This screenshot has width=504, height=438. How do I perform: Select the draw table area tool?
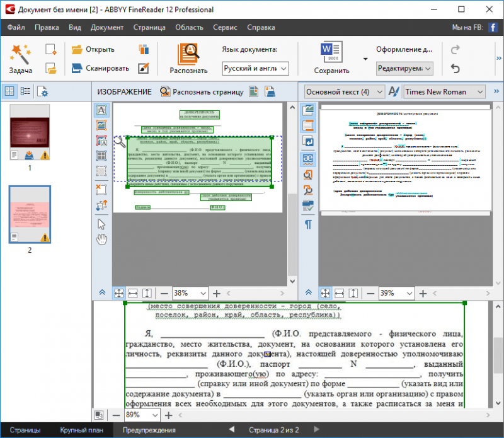101,156
